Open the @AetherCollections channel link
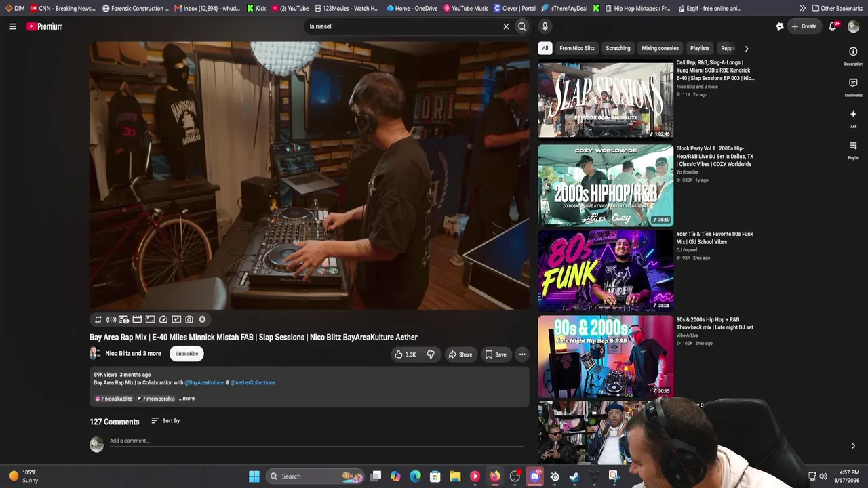 pos(253,382)
